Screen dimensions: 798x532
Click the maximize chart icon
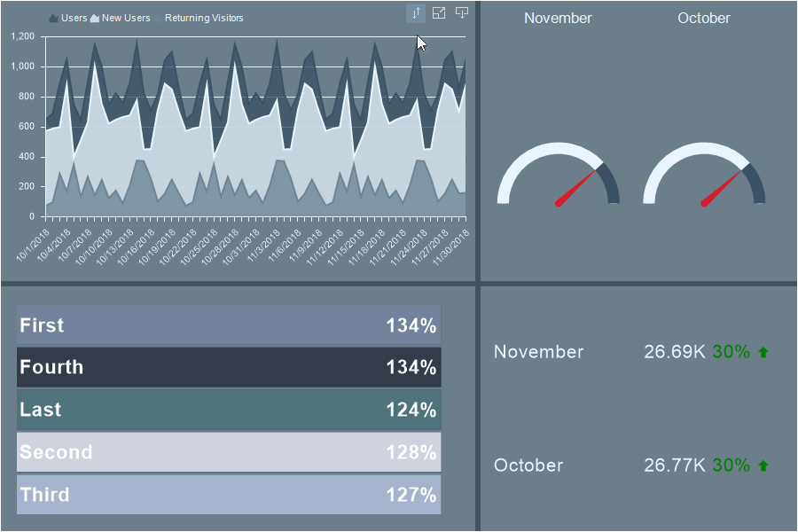[439, 13]
